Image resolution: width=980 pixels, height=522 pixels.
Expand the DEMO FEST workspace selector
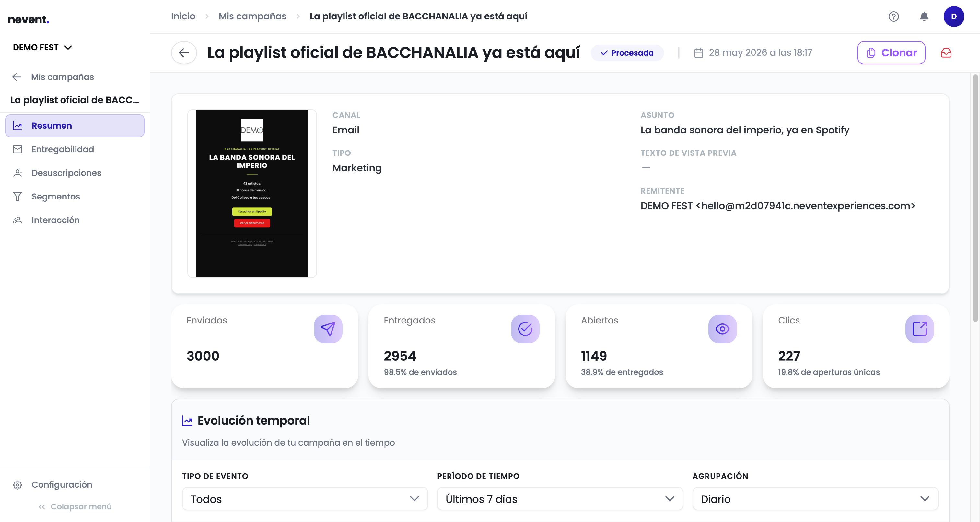[42, 47]
